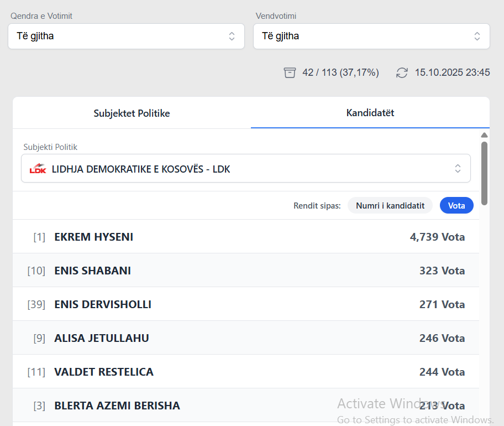Select the Kandidatët tab
The width and height of the screenshot is (504, 426).
[370, 113]
